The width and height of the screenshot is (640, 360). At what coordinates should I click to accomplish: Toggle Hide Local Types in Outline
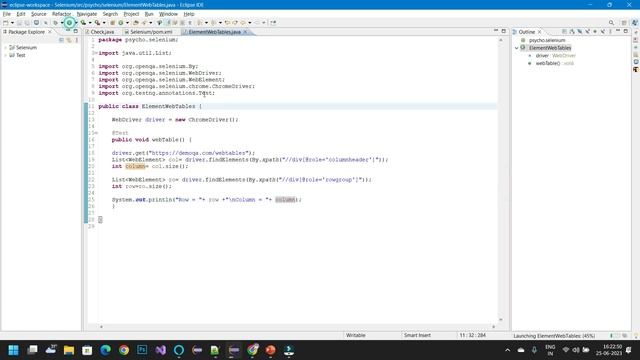(602, 31)
